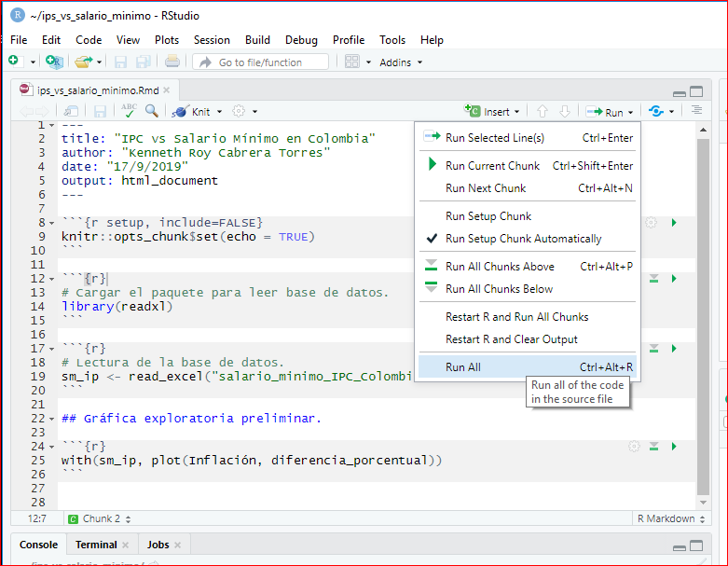Collapse the chunk fold at line 12
Screen dimensions: 728x566
[51, 279]
